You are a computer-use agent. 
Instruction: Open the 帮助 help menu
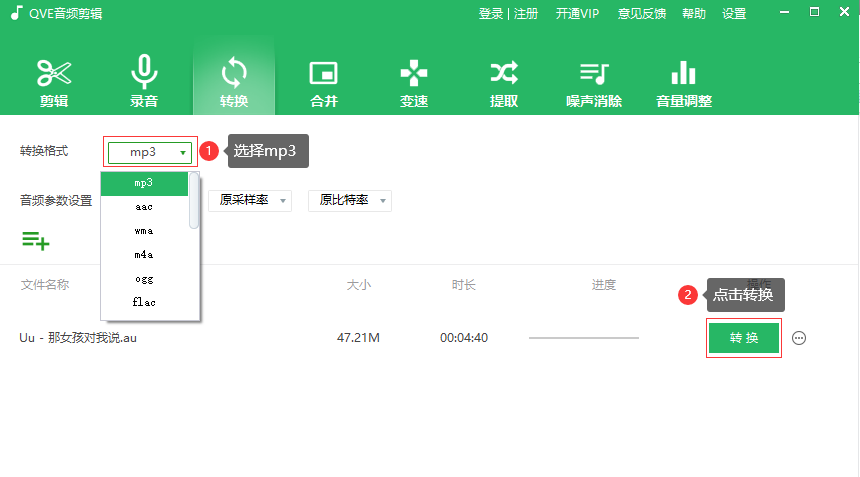tap(694, 14)
